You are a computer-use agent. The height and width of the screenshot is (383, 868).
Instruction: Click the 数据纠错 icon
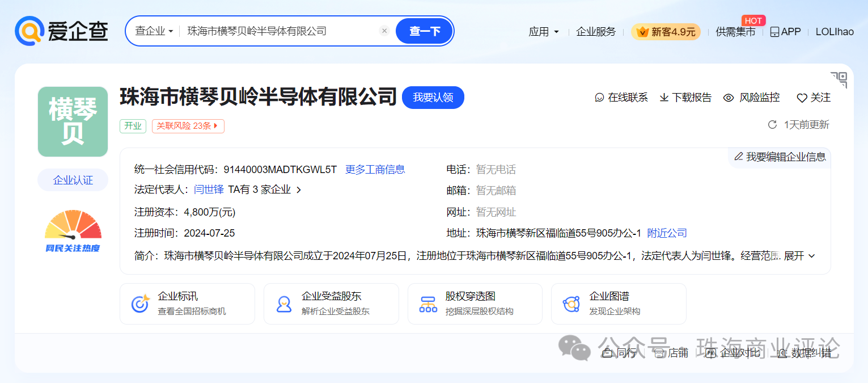tap(782, 353)
